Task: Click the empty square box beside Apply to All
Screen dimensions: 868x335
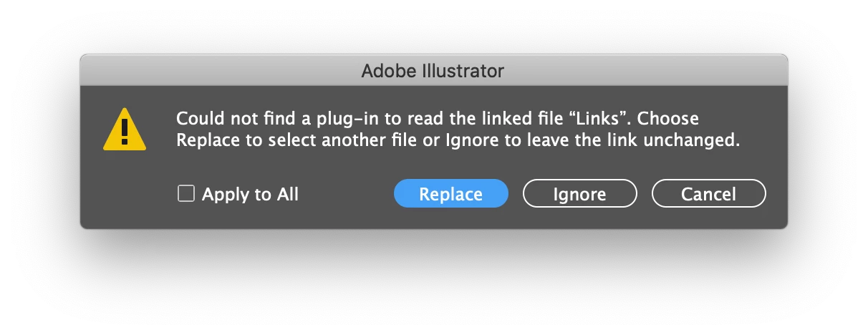Action: [186, 194]
